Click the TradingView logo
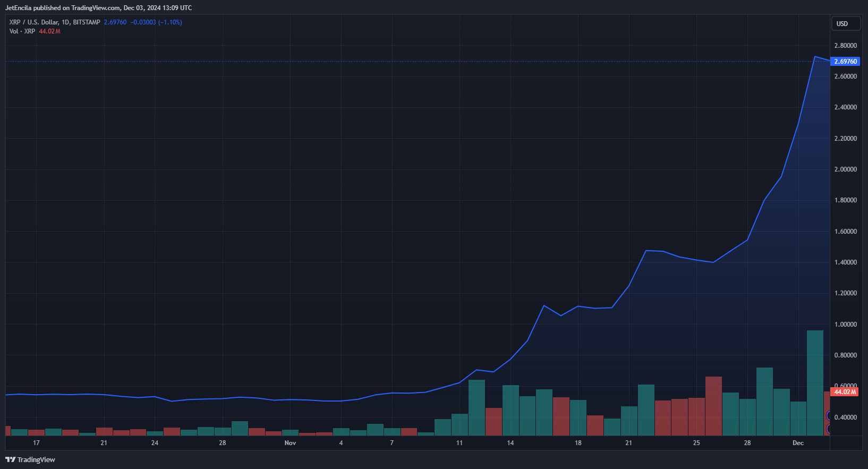 [x=30, y=459]
